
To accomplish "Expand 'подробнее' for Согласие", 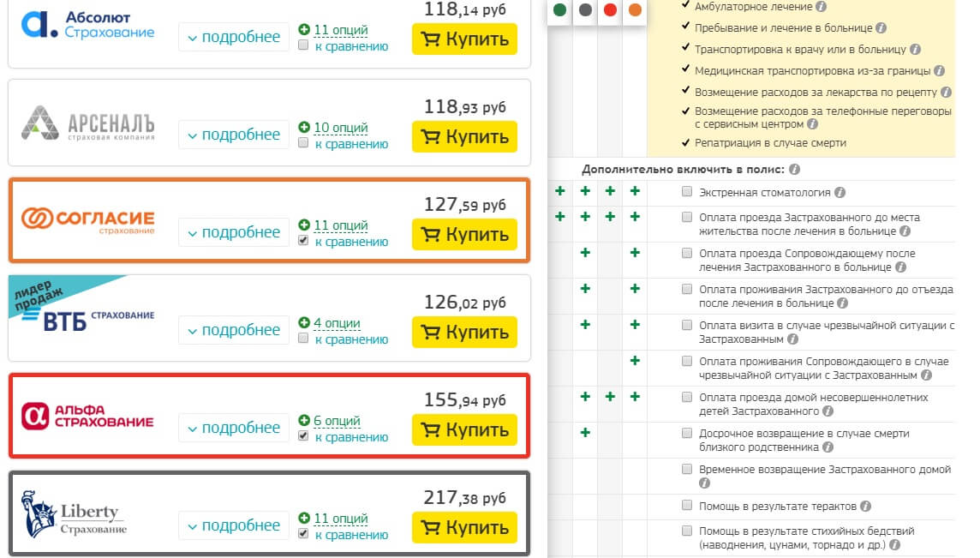I will (x=234, y=232).
